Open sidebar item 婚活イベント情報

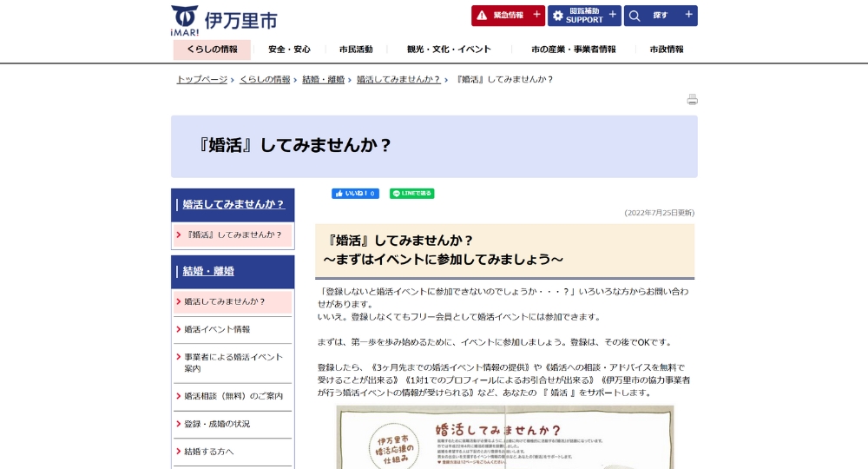tap(233, 329)
